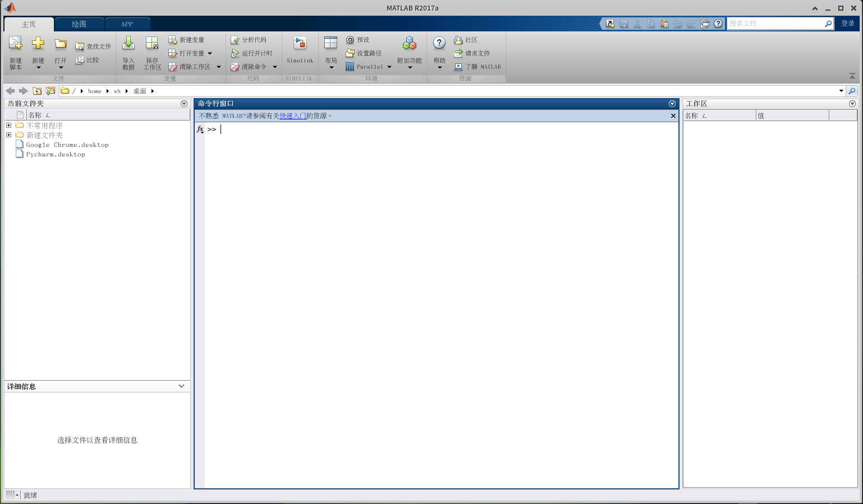
Task: Click 请求支持 (Request Support)
Action: [472, 53]
